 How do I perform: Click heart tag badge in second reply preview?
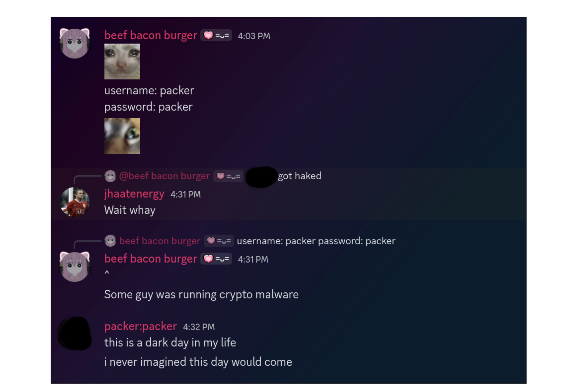point(219,241)
